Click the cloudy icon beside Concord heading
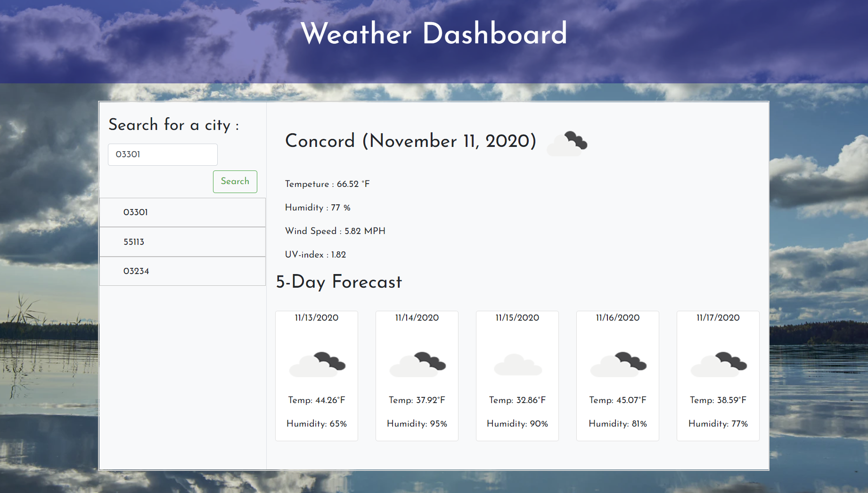This screenshot has width=868, height=493. tap(567, 143)
